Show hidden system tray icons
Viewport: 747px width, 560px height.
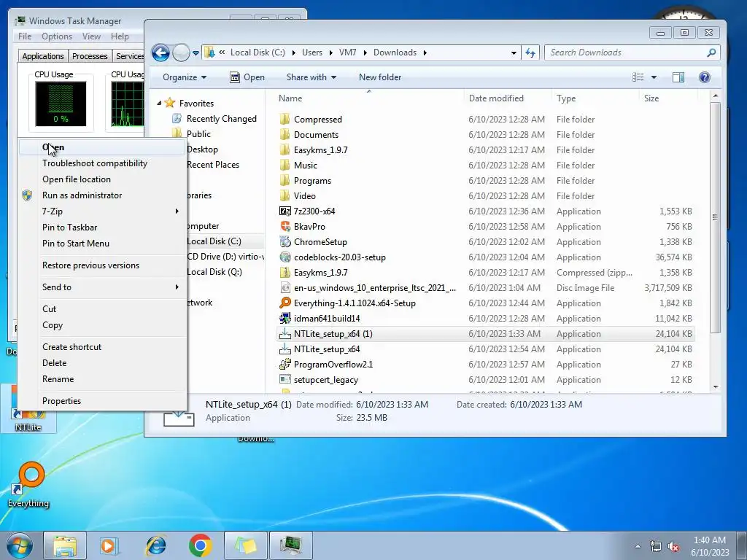638,547
